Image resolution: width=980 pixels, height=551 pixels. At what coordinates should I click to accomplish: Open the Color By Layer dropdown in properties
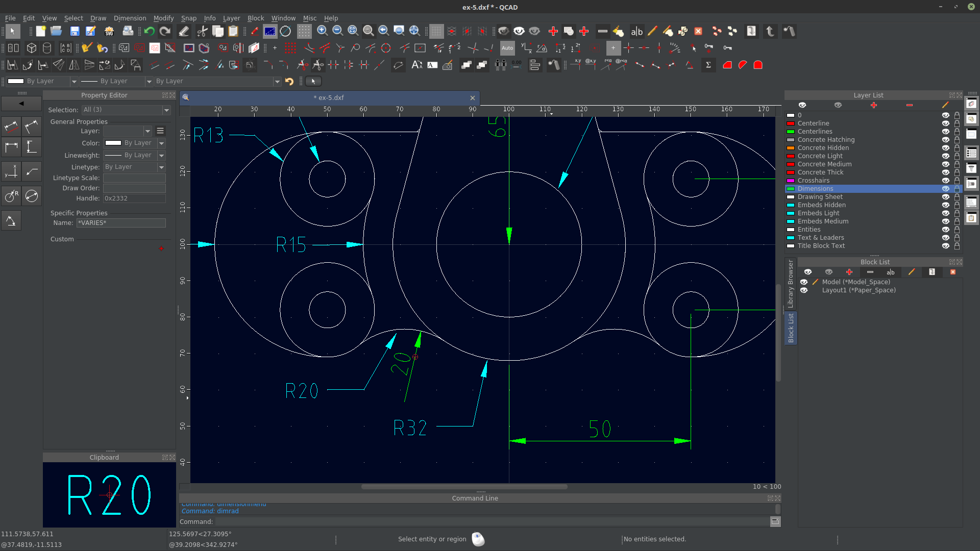[134, 143]
